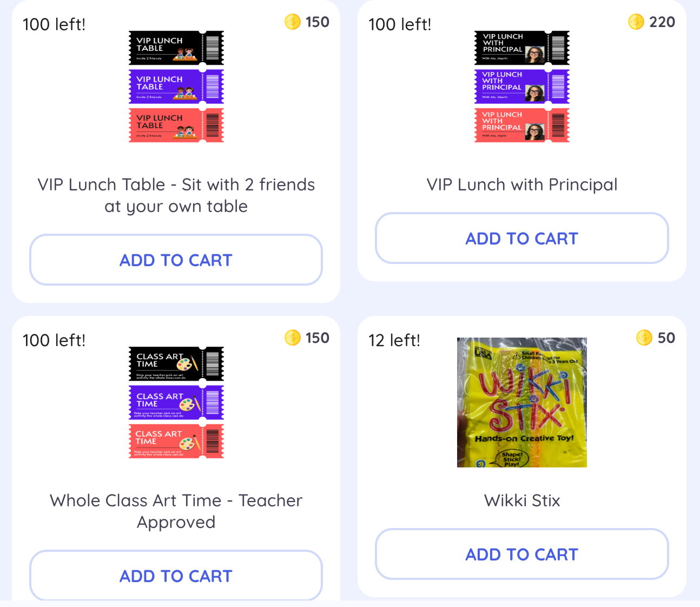The image size is (700, 607).
Task: Click the black VIP Lunch with Principal ticket
Action: pos(521,48)
